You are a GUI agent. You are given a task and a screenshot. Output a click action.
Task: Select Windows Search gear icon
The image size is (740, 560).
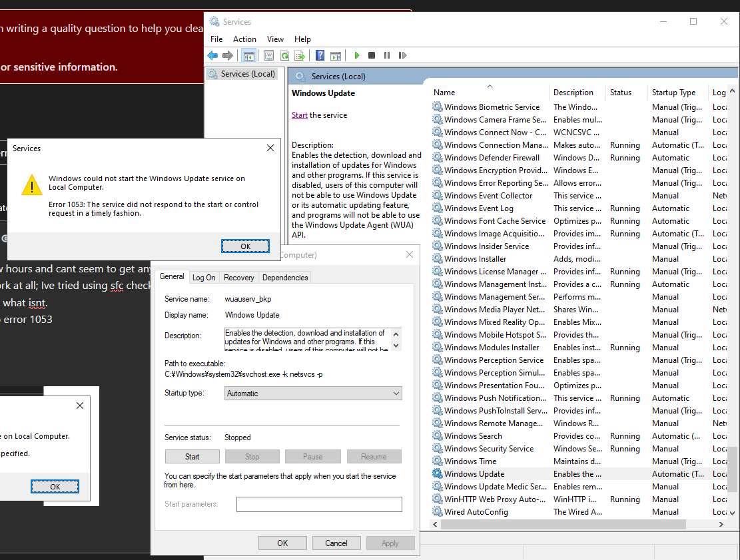click(438, 435)
